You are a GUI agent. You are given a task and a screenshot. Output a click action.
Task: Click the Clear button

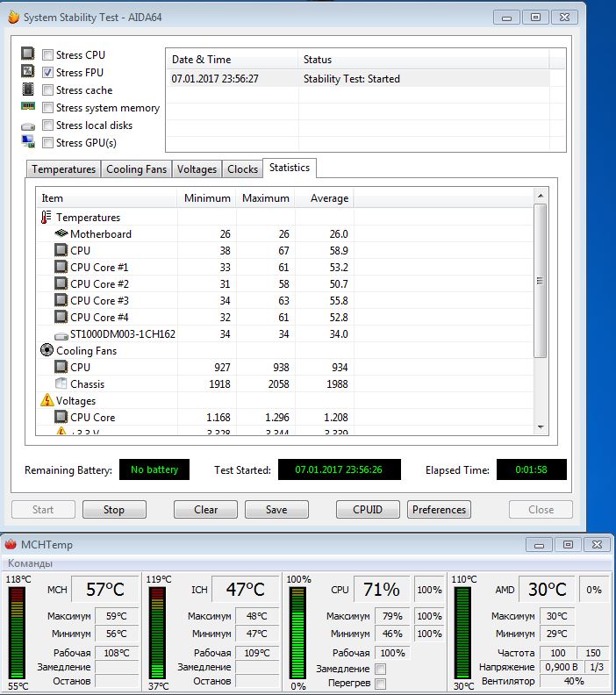click(x=205, y=510)
